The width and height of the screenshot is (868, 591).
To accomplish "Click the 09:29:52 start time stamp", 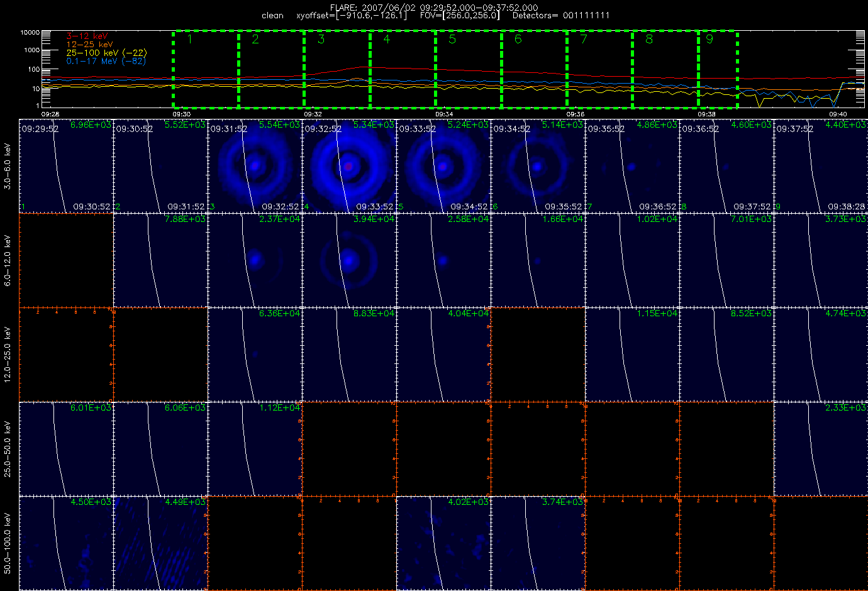I will (x=40, y=129).
